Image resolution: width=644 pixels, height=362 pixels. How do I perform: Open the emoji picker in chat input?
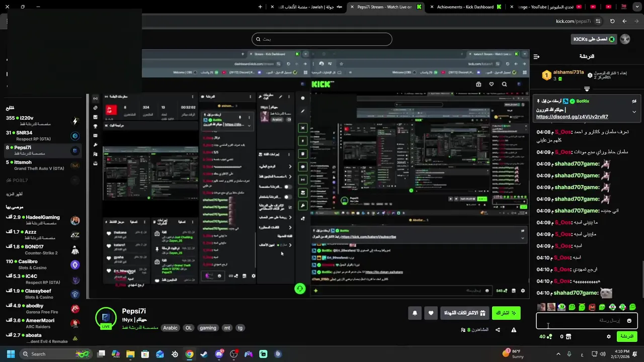(629, 321)
